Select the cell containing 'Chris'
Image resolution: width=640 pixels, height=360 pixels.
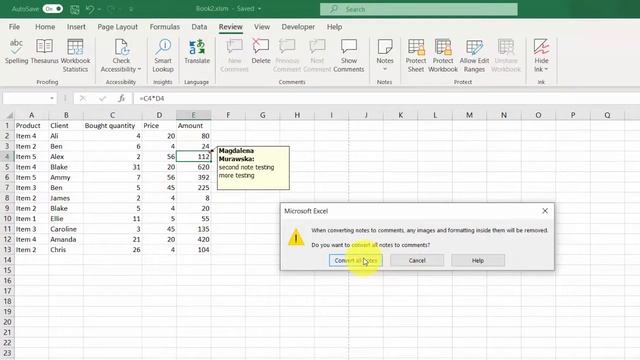coord(66,249)
